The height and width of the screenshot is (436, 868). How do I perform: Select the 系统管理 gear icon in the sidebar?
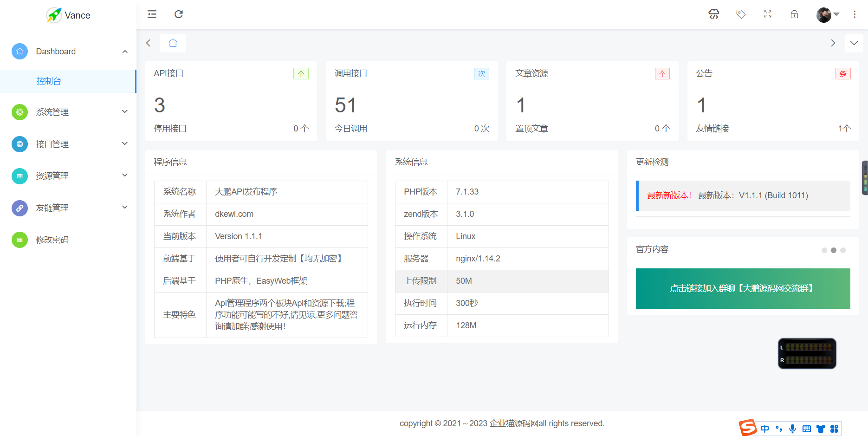[19, 112]
